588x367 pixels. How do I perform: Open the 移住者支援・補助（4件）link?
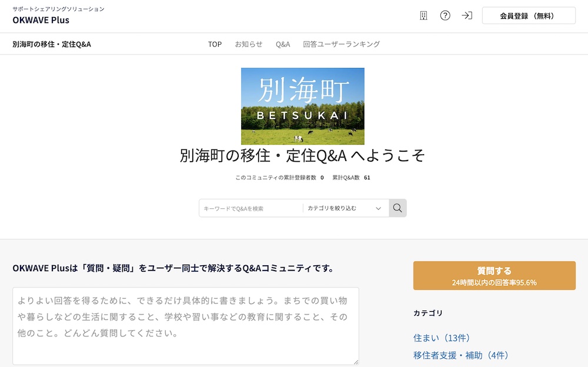[462, 355]
